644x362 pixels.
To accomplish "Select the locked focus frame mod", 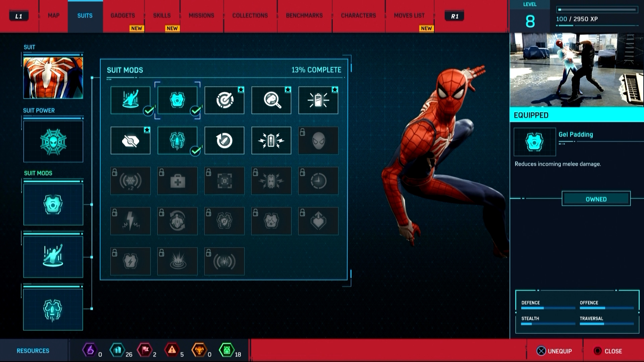I will coord(224,181).
